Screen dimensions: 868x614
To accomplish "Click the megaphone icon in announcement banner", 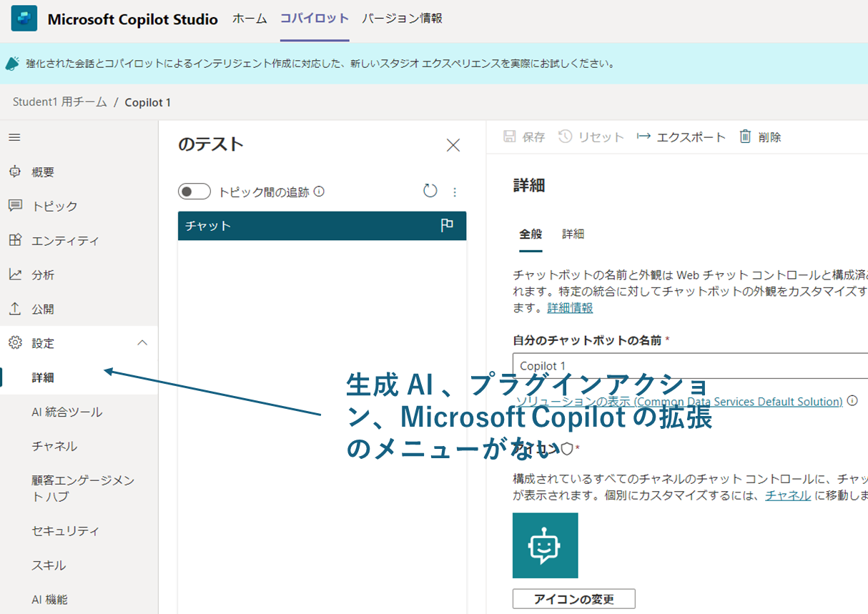I will click(x=12, y=64).
